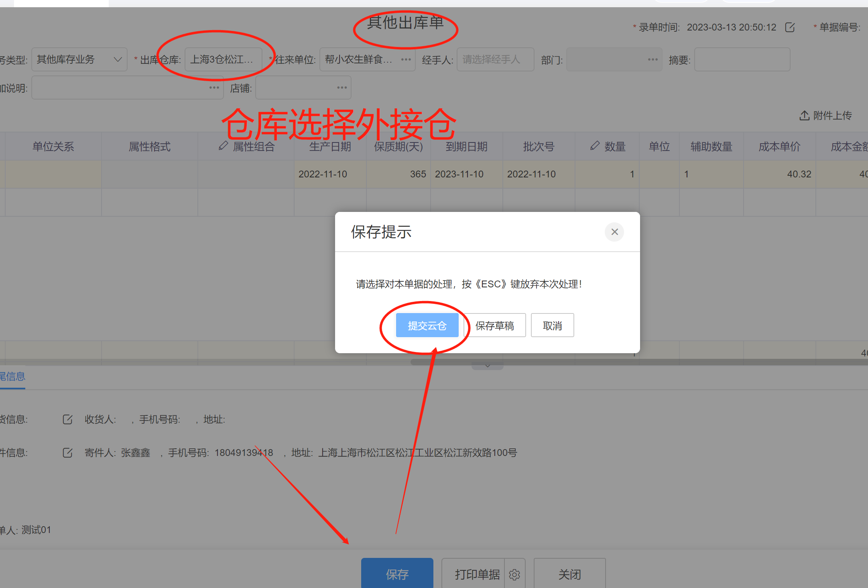Select expiry date cell 2023-11-10
The width and height of the screenshot is (868, 588).
point(466,174)
